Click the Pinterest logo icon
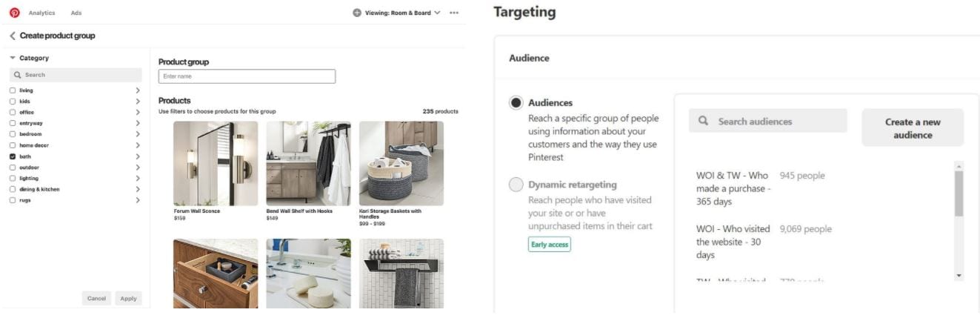 pos(15,13)
